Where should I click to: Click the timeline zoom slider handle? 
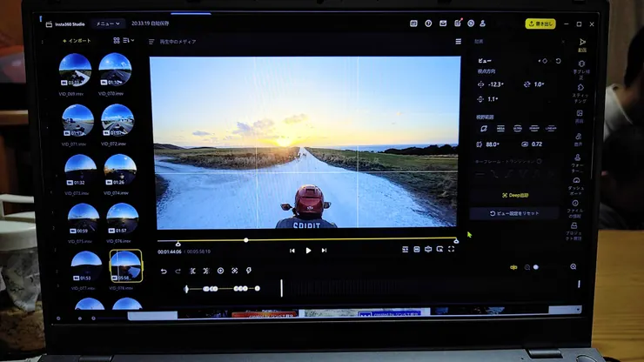535,267
